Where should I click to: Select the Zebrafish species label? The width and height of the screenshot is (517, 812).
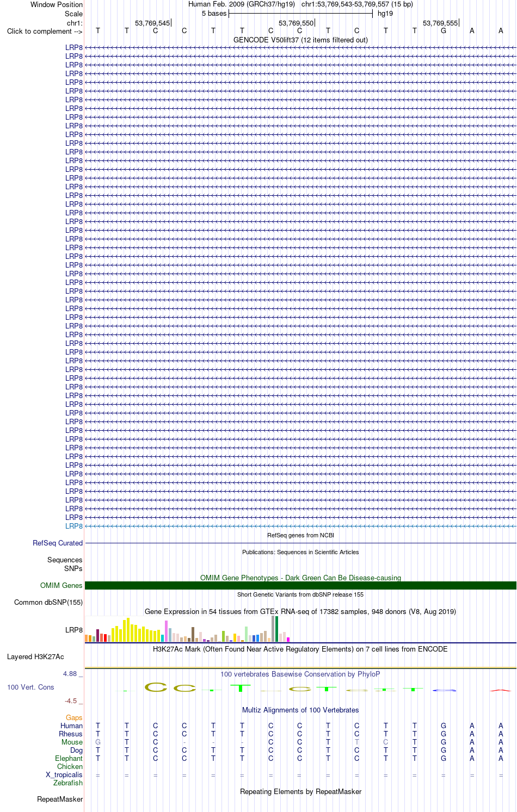[68, 783]
